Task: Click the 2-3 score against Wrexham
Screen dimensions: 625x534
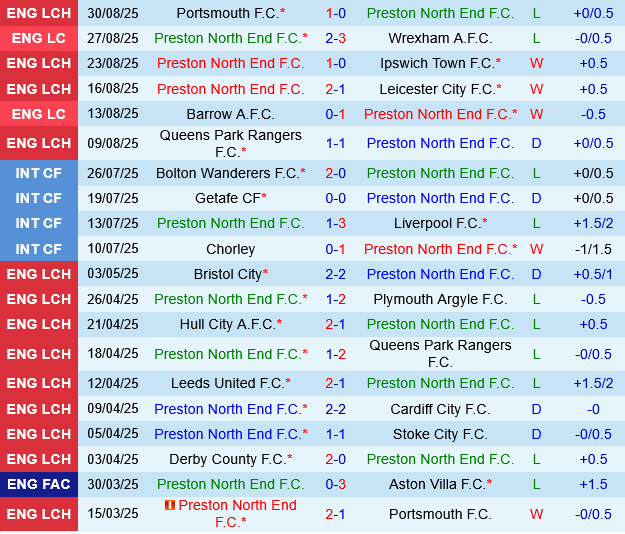Action: 336,38
